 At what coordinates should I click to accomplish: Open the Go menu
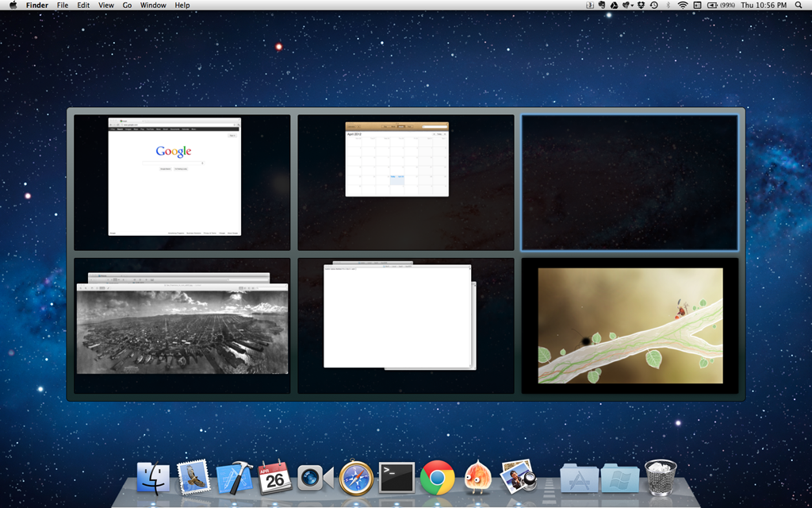(127, 6)
